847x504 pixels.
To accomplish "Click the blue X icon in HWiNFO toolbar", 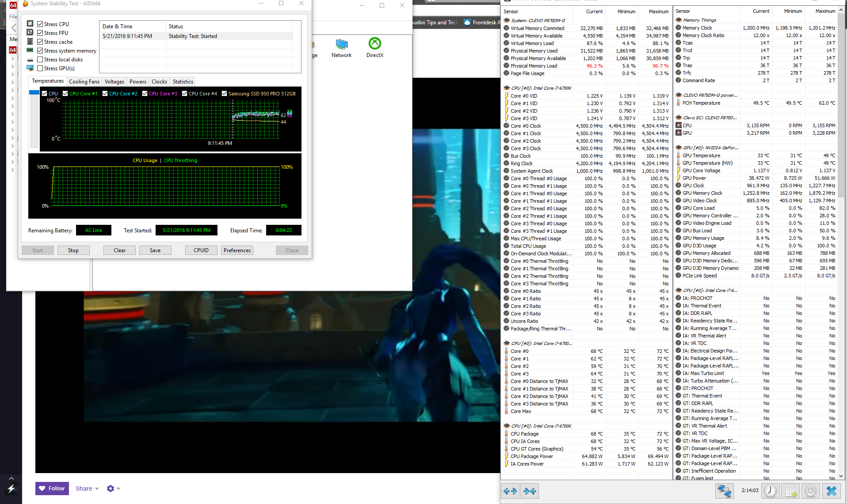I will pyautogui.click(x=831, y=491).
